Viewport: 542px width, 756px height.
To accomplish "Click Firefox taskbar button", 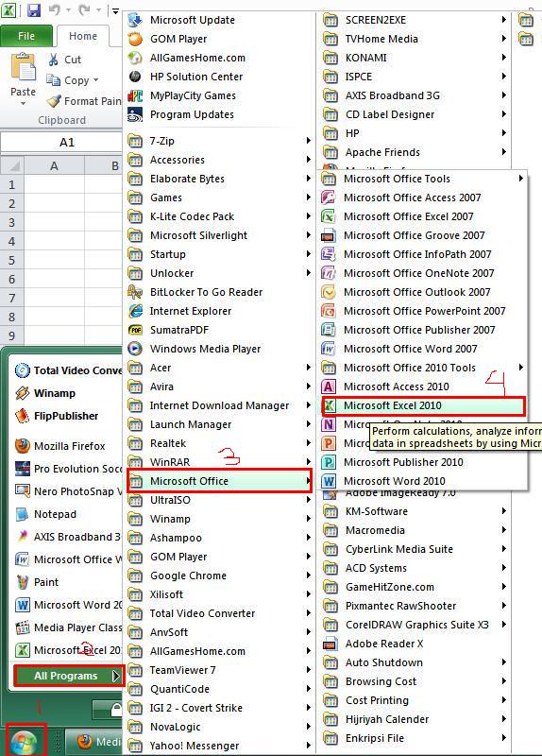I will (x=93, y=742).
